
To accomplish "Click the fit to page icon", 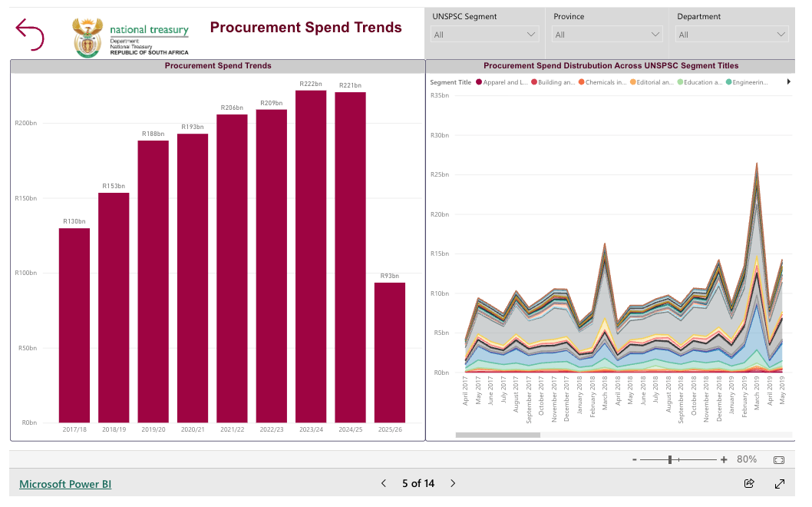I will [778, 459].
